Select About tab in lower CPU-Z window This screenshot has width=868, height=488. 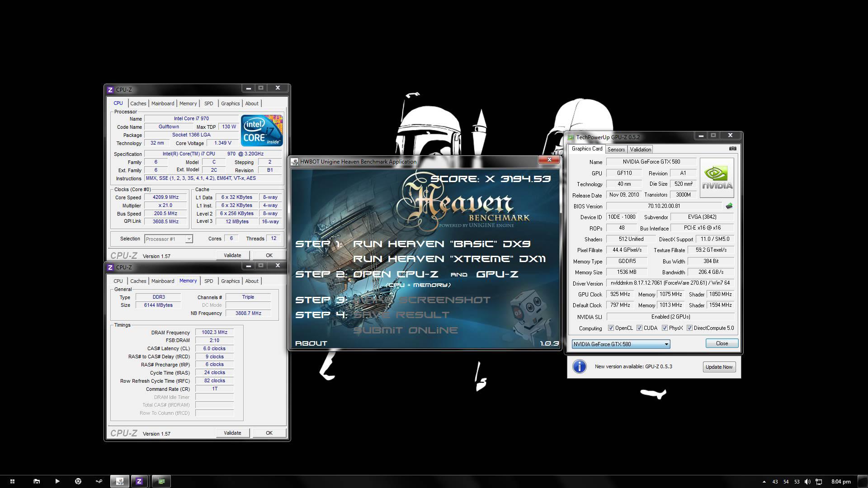[x=252, y=281]
